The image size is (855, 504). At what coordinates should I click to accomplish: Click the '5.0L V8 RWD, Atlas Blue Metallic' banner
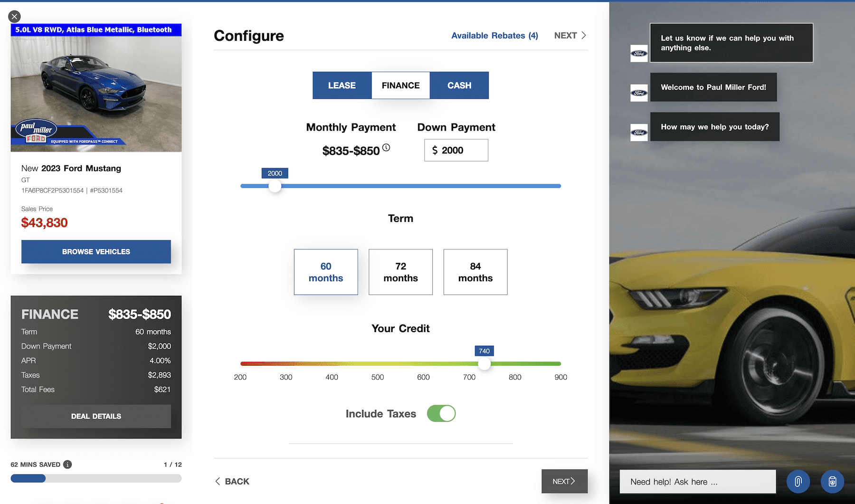pos(96,30)
